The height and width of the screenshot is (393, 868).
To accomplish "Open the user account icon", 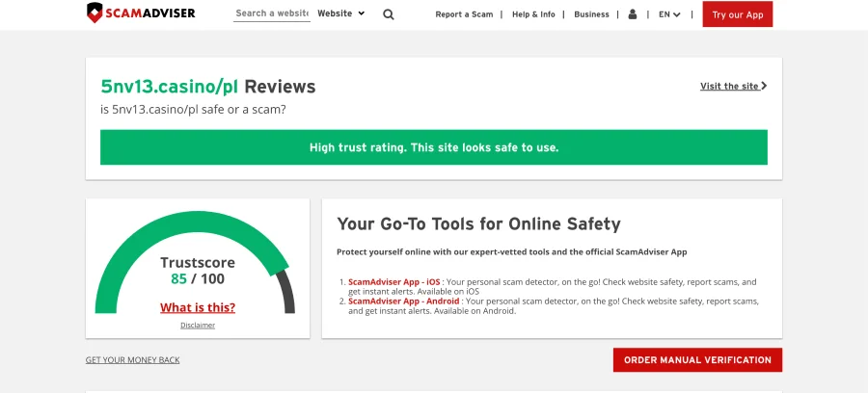I will pos(633,14).
